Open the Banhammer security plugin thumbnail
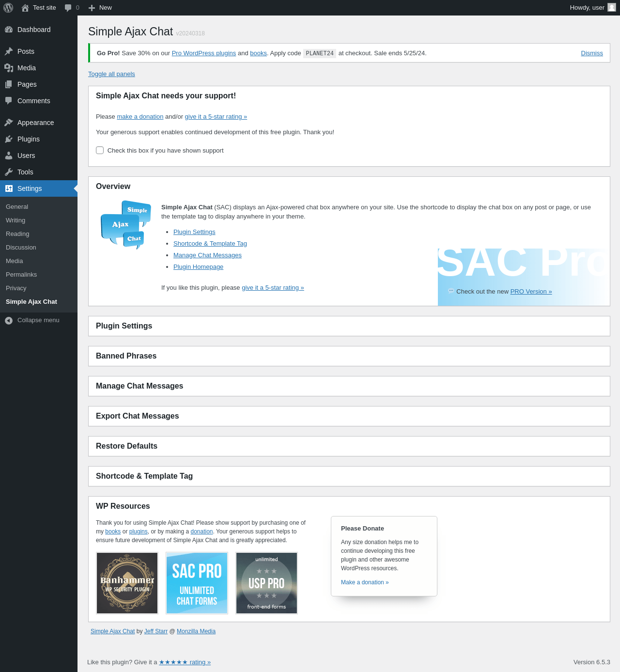 pos(127,583)
